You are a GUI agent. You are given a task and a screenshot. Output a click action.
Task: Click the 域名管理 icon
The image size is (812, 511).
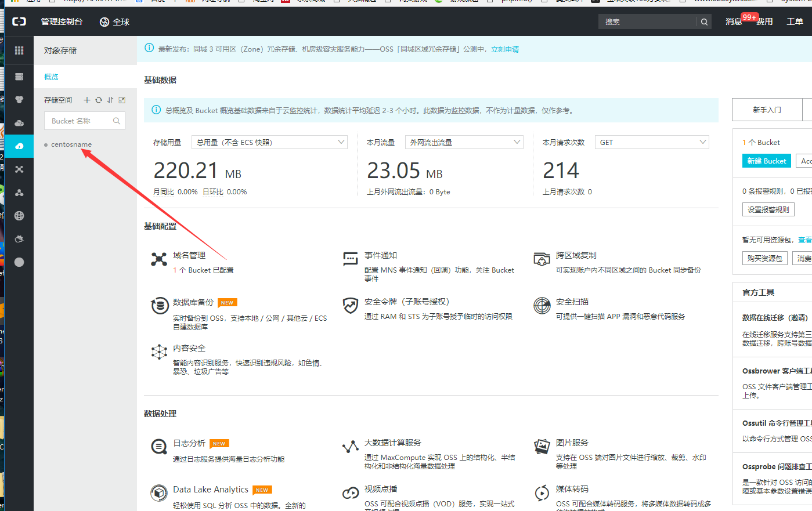click(159, 259)
